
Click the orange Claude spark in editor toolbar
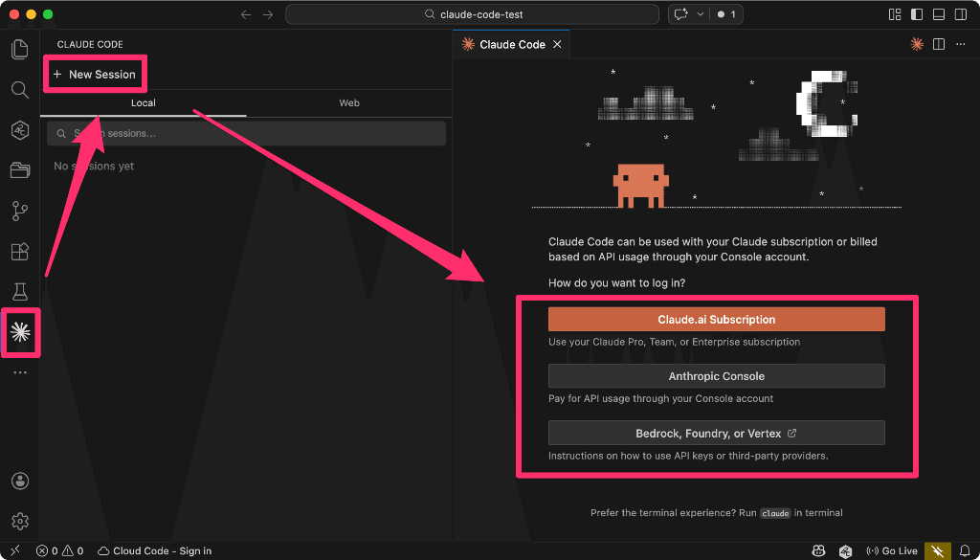[916, 44]
